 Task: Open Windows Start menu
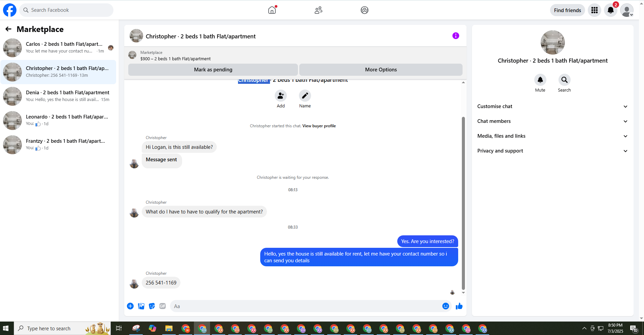click(6, 328)
